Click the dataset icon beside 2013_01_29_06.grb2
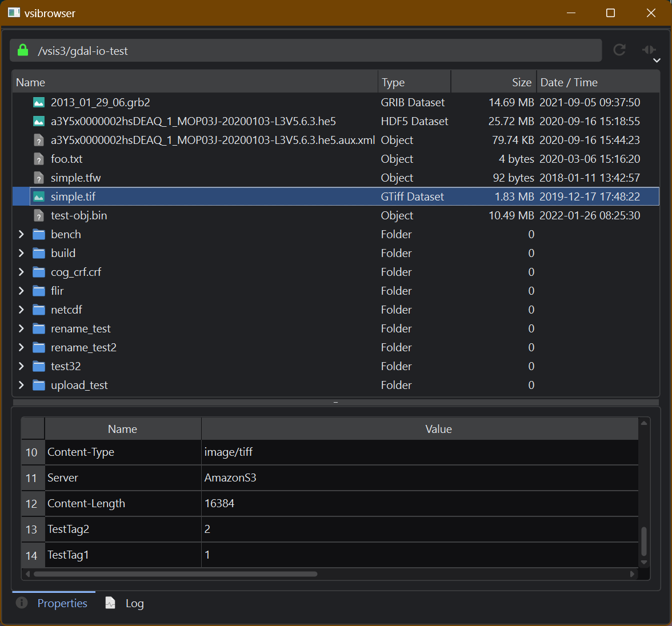 [38, 102]
